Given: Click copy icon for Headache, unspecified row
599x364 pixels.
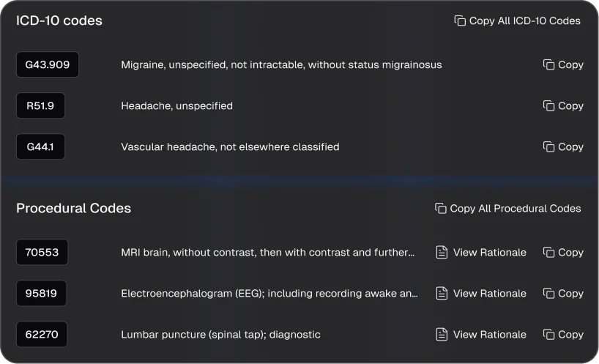Looking at the screenshot, I should click(x=548, y=105).
